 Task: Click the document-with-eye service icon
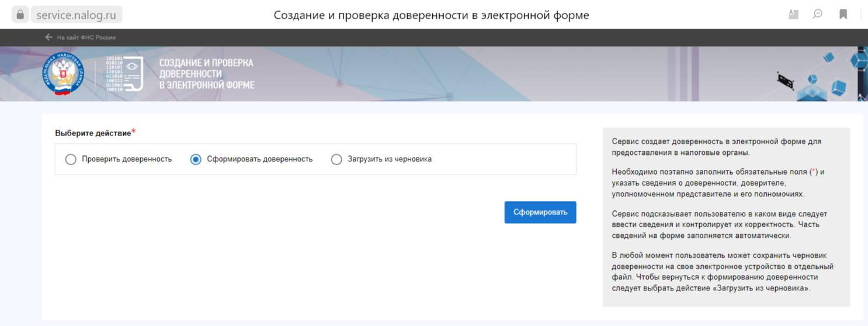pyautogui.click(x=124, y=74)
